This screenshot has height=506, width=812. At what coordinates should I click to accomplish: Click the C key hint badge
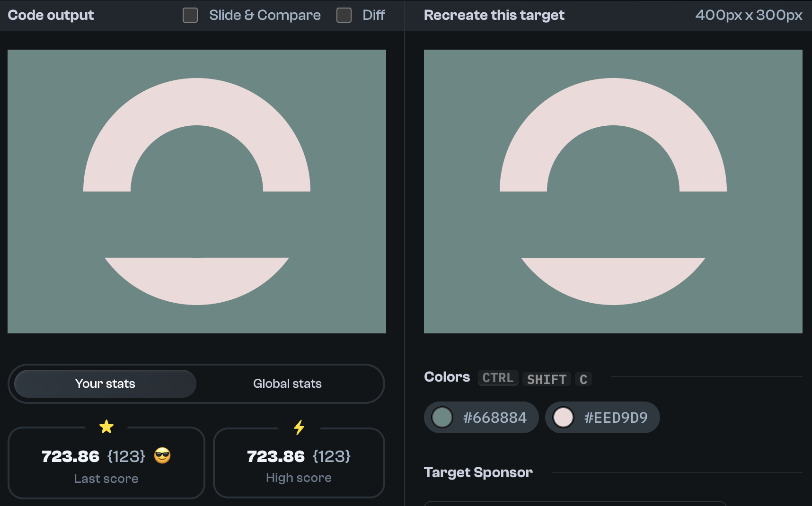(583, 379)
